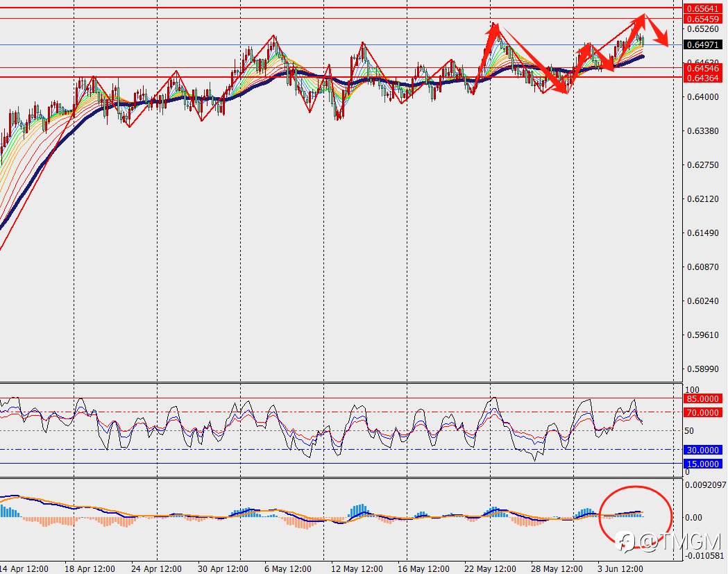Select the 22 May 12:00 date label
This screenshot has width=728, height=574.
point(490,569)
